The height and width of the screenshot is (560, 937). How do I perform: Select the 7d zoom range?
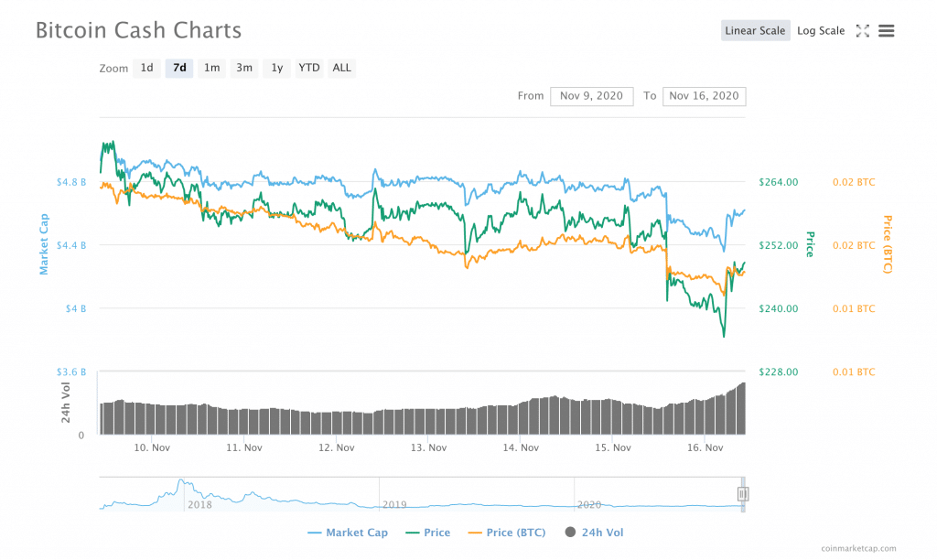[x=179, y=68]
